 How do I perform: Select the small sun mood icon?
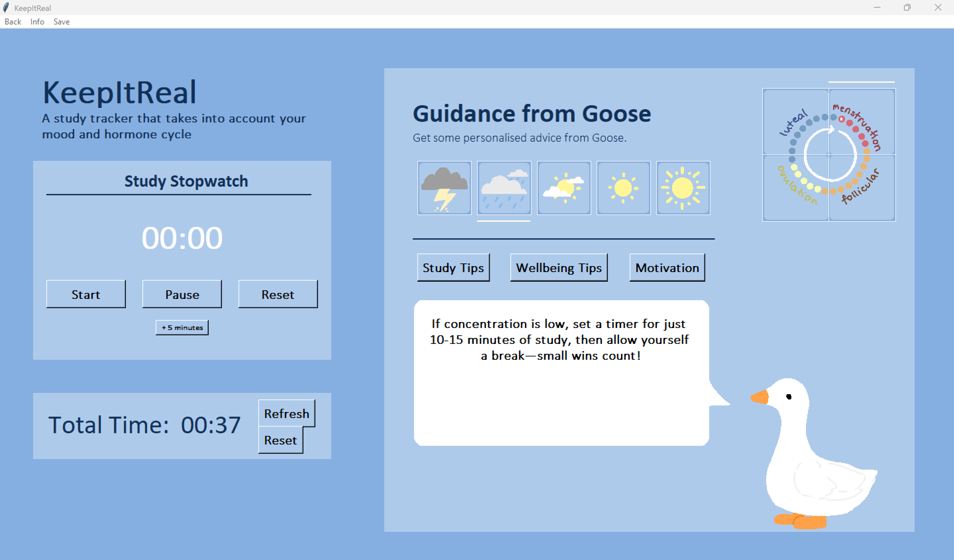pos(623,188)
